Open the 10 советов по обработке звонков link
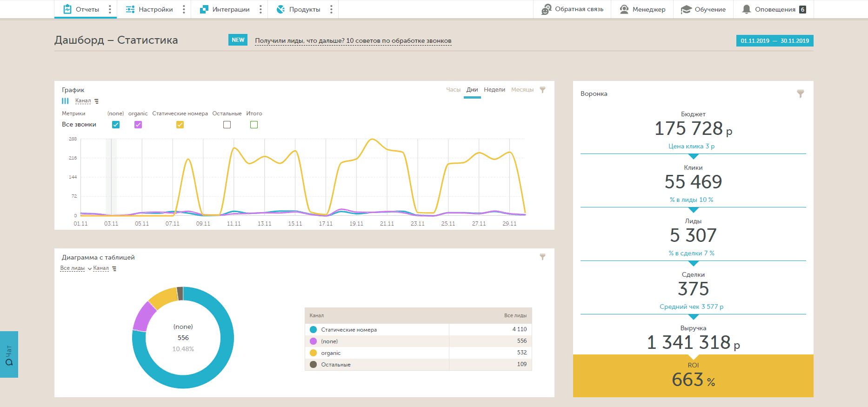 pos(399,41)
